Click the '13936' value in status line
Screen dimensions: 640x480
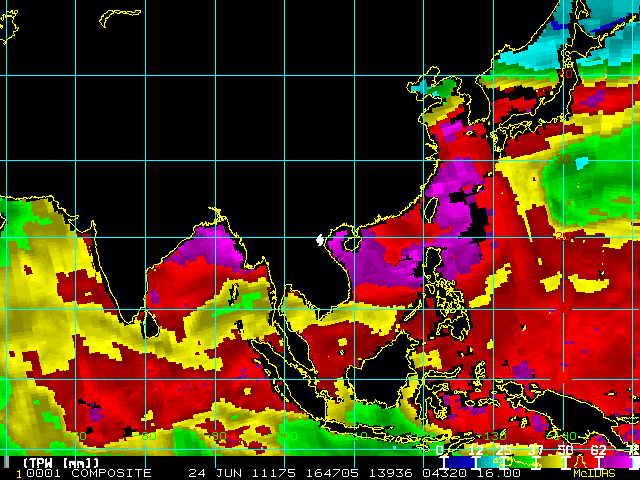[391, 473]
